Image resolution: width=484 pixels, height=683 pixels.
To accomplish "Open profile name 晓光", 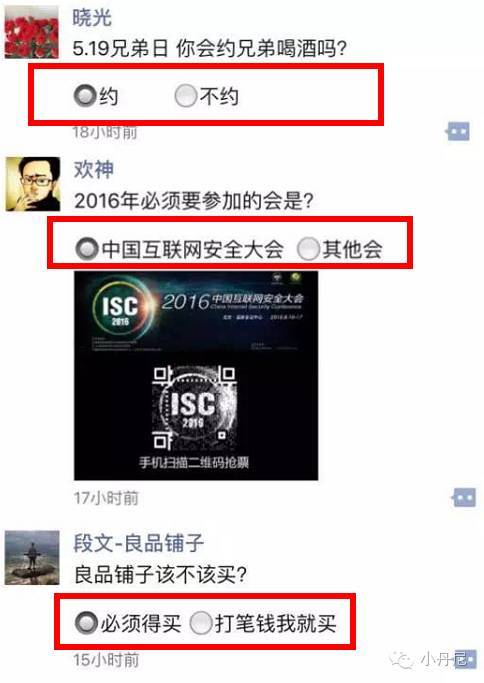I will (92, 17).
